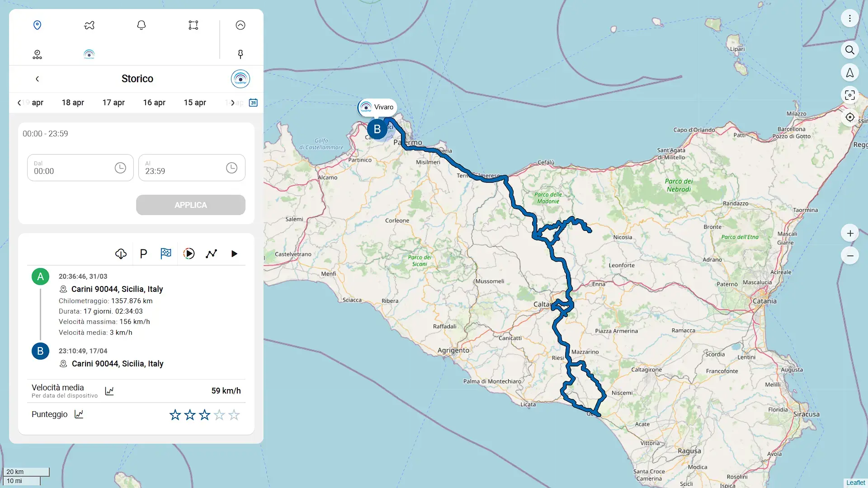Start the trip playback icon
Screen dimensions: 868x488
point(189,253)
